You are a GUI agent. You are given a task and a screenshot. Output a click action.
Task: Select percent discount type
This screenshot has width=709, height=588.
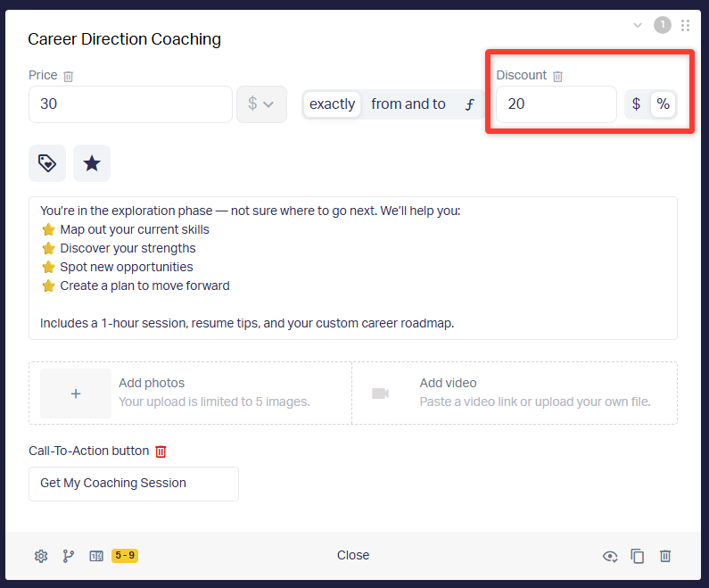[x=663, y=104]
